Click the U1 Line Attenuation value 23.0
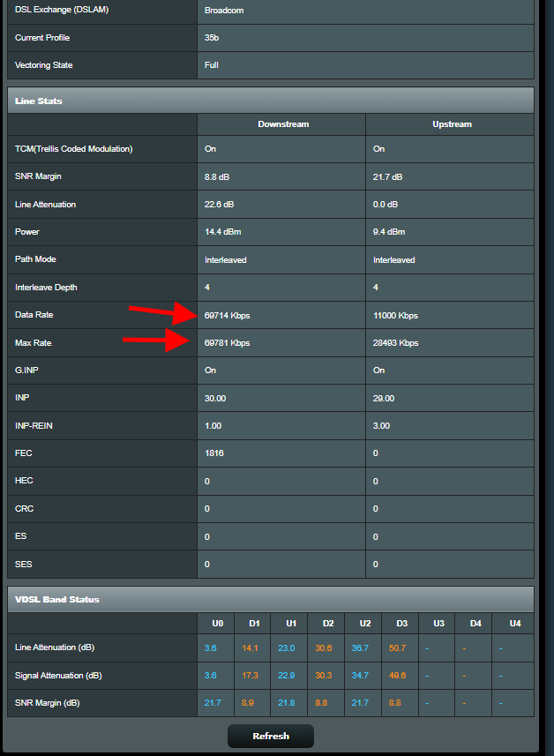 [286, 648]
